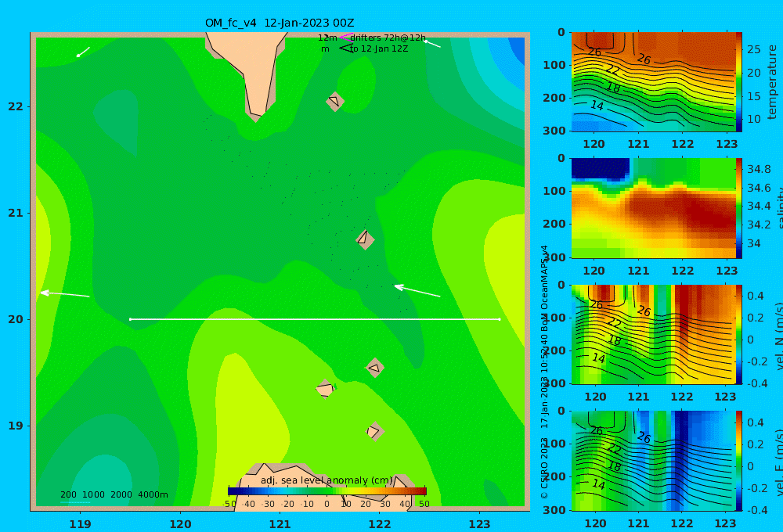Image resolution: width=783 pixels, height=532 pixels.
Task: Click the '119' longitude label on the main map
Action: click(x=80, y=524)
